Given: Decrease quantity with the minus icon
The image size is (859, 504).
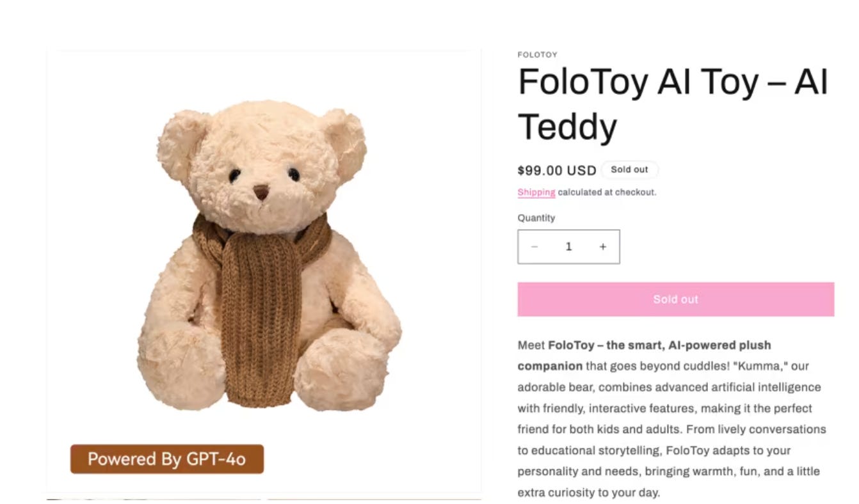Looking at the screenshot, I should [x=534, y=247].
